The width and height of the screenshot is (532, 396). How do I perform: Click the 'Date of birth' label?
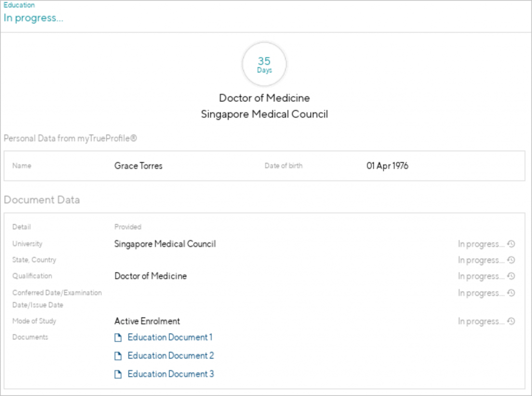[x=283, y=166]
